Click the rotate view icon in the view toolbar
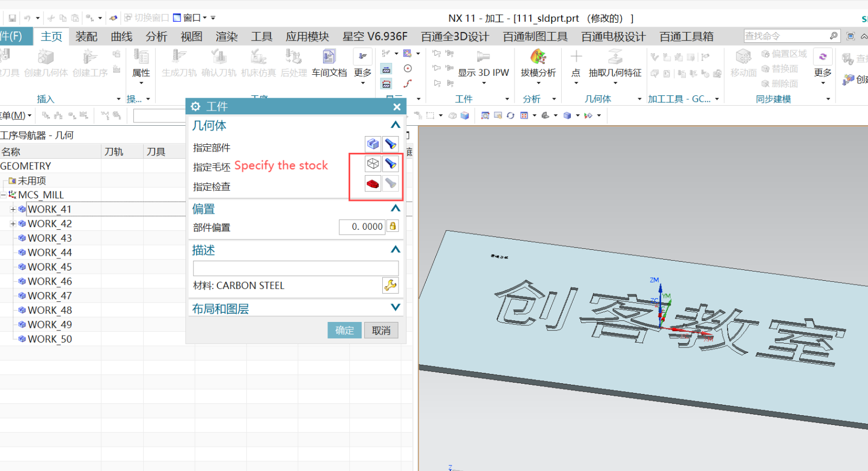Screen dimensions: 868x471 [510, 115]
